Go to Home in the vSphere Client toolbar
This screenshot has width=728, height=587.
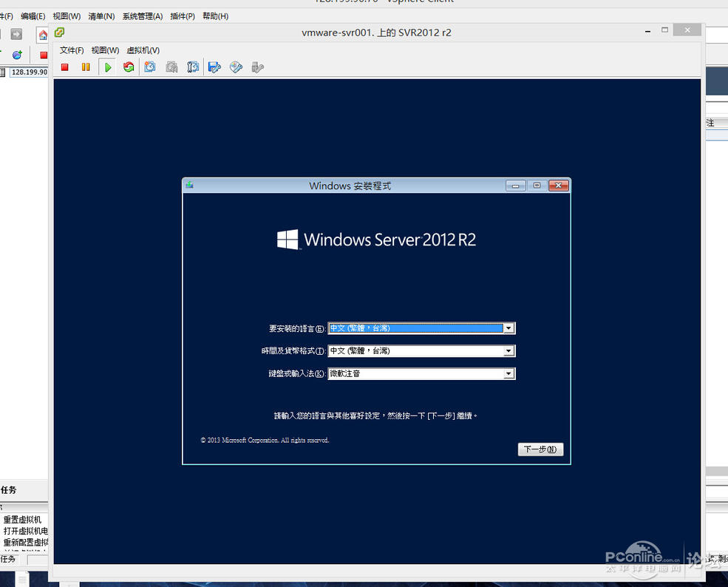coord(43,35)
